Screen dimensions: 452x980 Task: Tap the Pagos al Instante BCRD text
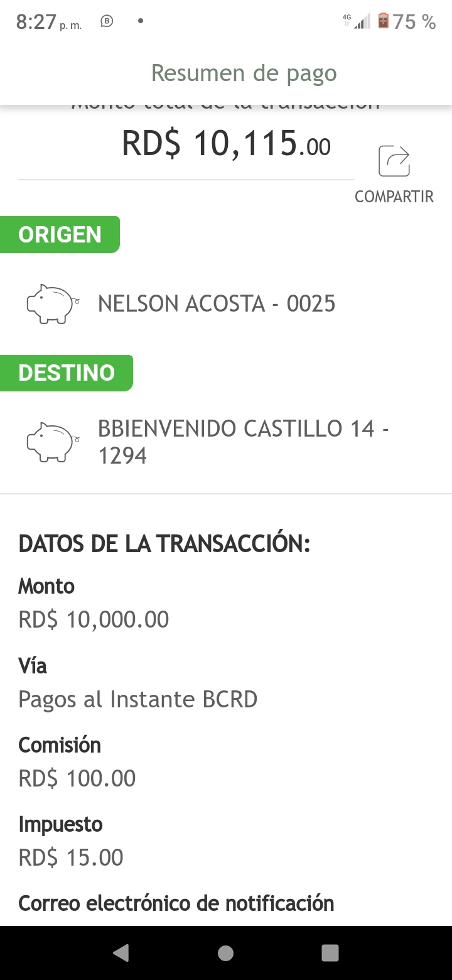[138, 699]
